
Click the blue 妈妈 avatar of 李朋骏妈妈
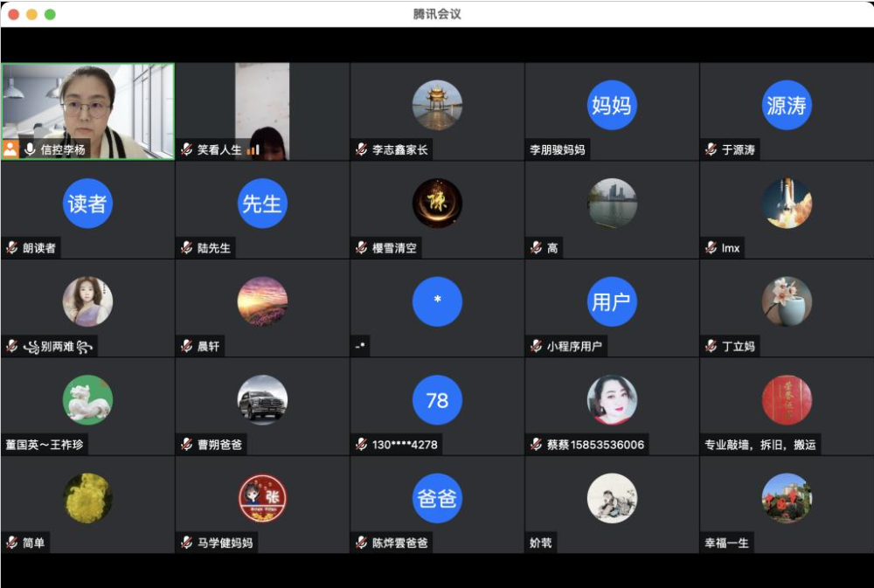[612, 105]
